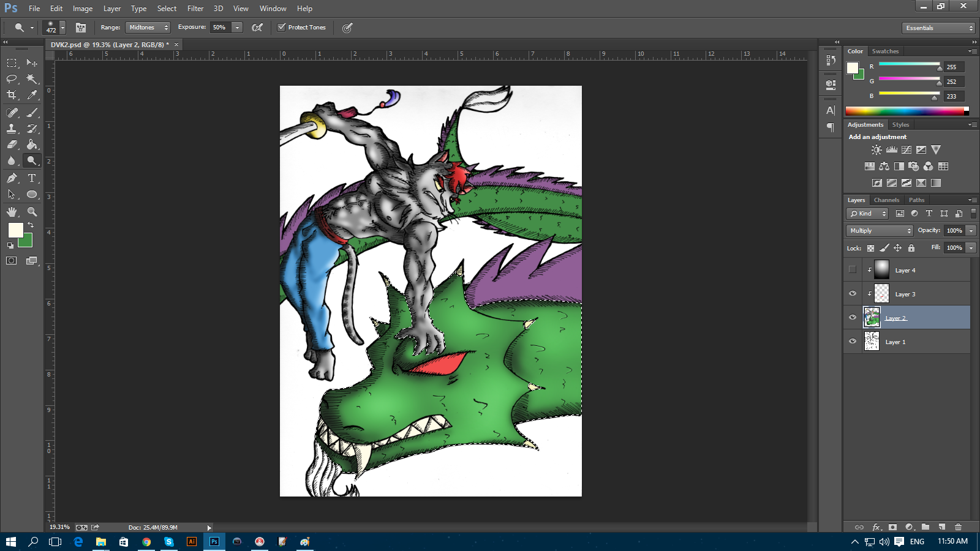Create a new layer

942,527
